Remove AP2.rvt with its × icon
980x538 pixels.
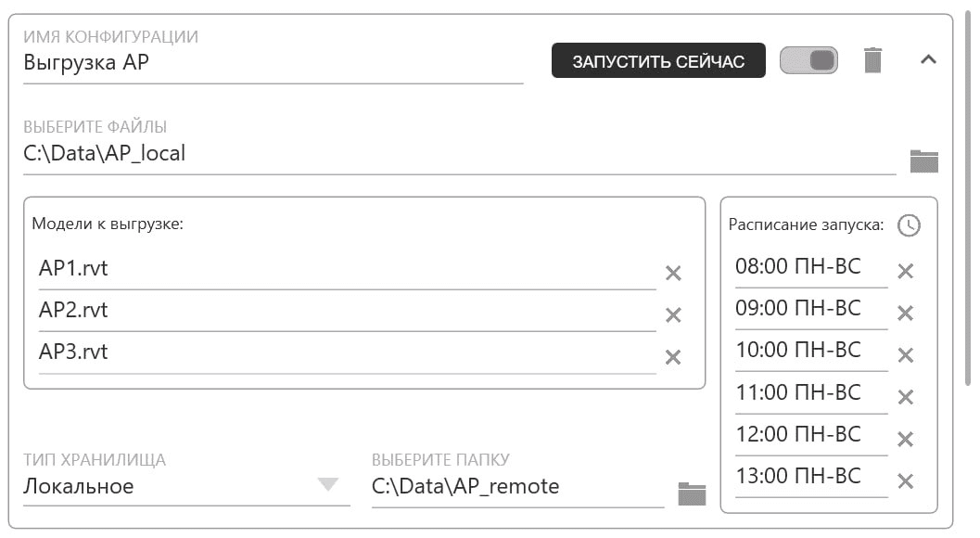click(675, 314)
